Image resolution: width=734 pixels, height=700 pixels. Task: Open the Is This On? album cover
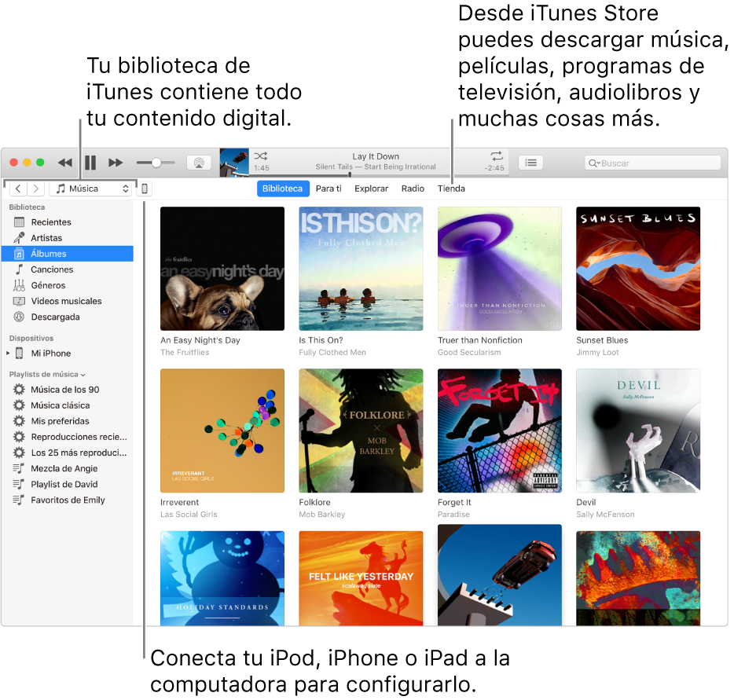coord(361,269)
